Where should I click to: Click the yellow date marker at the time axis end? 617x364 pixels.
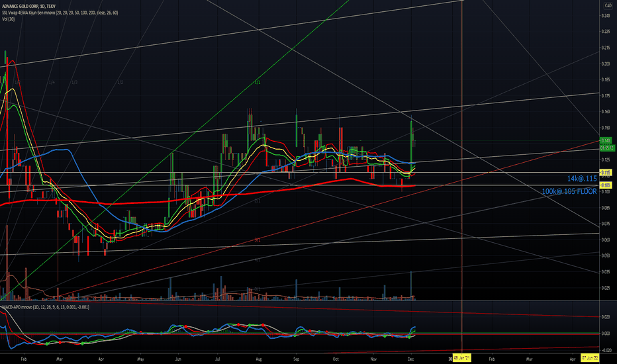pyautogui.click(x=590, y=358)
